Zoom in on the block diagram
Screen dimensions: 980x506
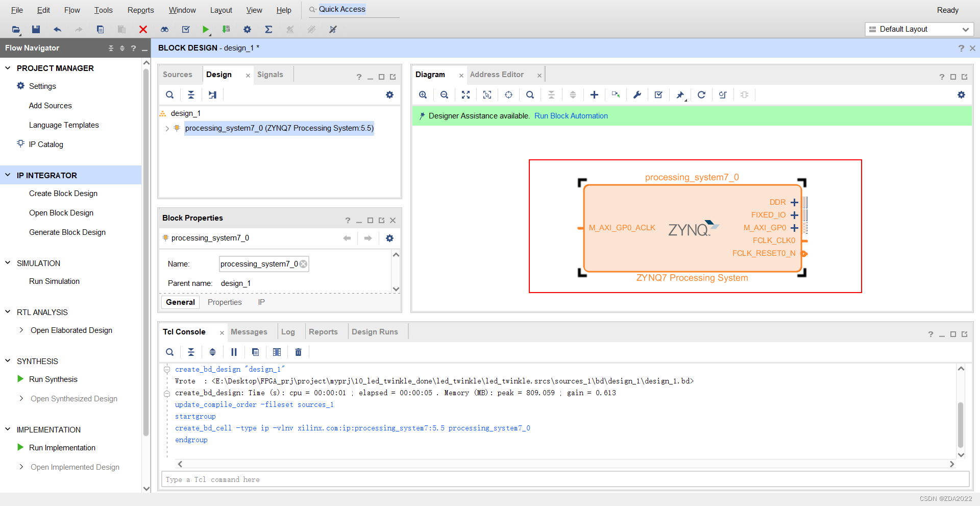[x=423, y=95]
